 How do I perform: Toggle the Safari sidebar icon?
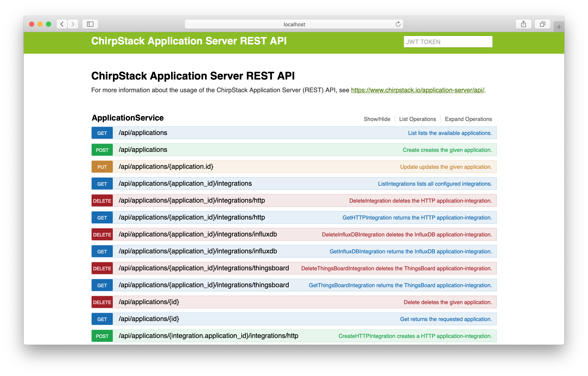click(x=90, y=24)
